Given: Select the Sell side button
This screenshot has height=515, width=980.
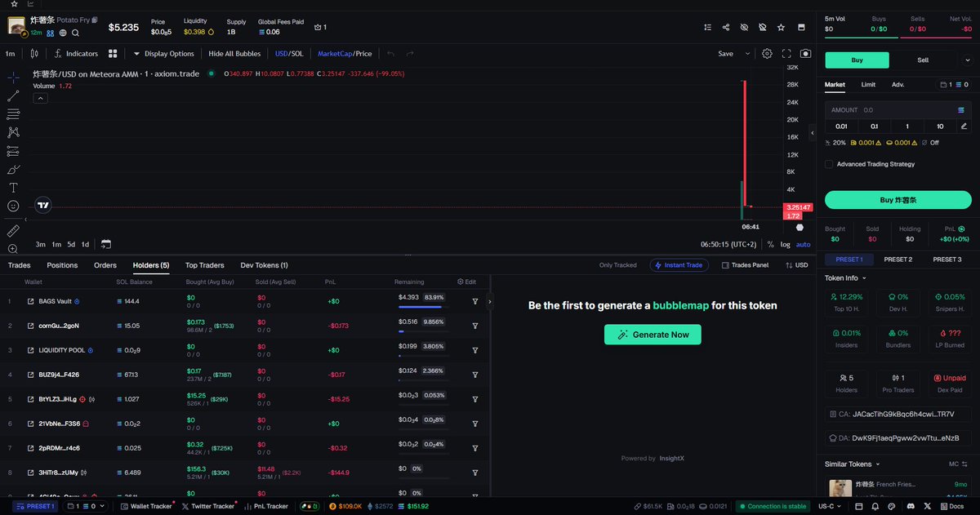Looking at the screenshot, I should pyautogui.click(x=923, y=60).
